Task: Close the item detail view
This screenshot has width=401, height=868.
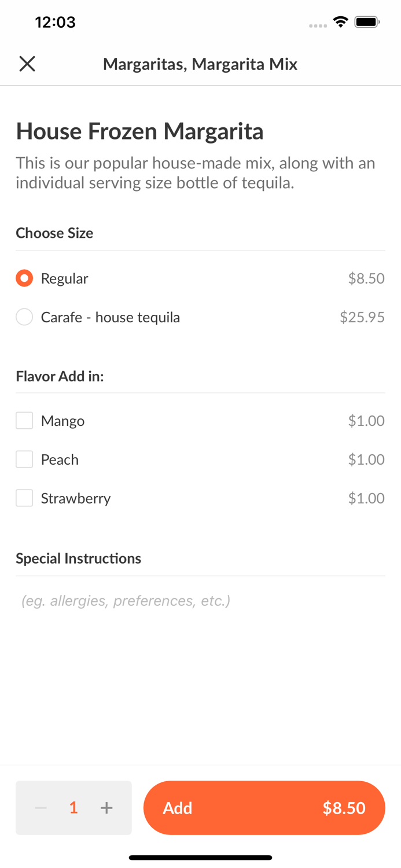Action: click(x=27, y=64)
